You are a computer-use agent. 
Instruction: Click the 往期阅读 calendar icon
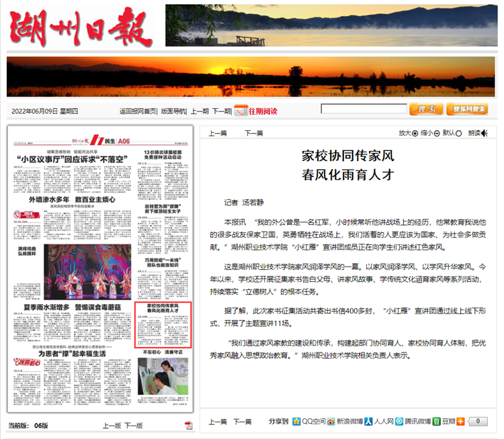tap(240, 111)
